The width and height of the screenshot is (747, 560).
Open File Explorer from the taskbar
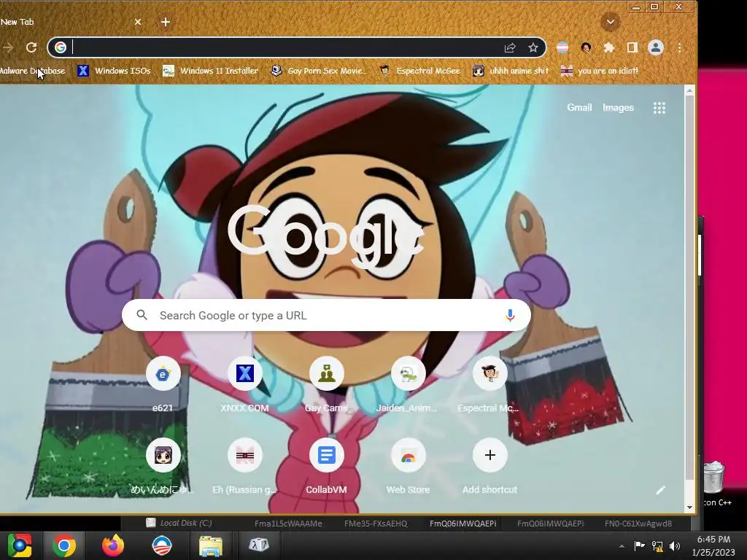210,546
